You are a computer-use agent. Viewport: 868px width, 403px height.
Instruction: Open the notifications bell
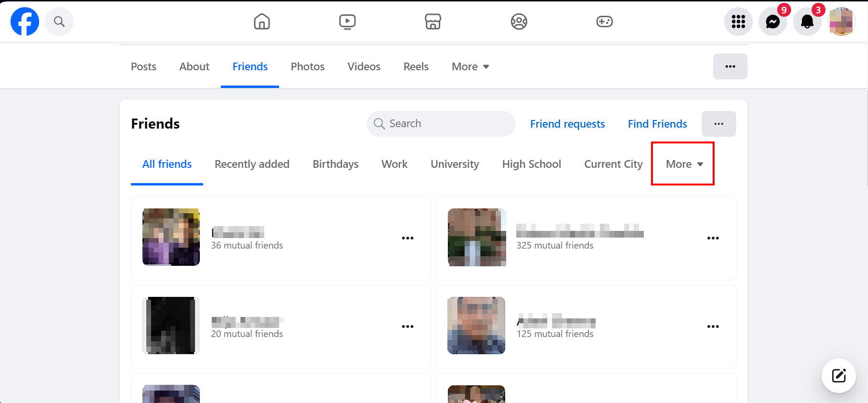[x=807, y=22]
